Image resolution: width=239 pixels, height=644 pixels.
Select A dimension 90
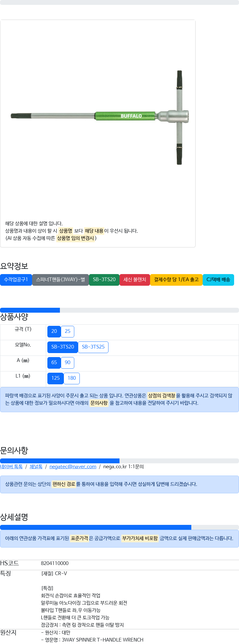68,363
